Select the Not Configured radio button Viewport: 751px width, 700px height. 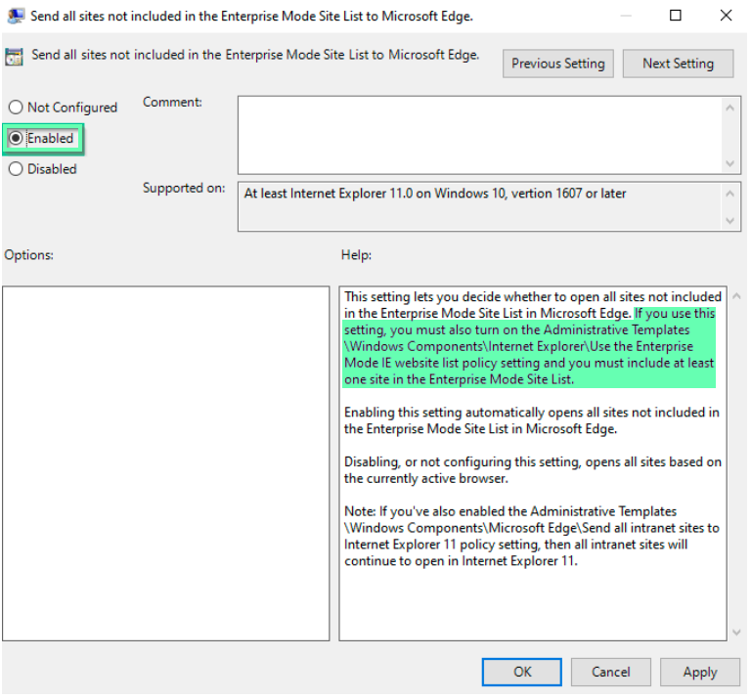tap(16, 108)
